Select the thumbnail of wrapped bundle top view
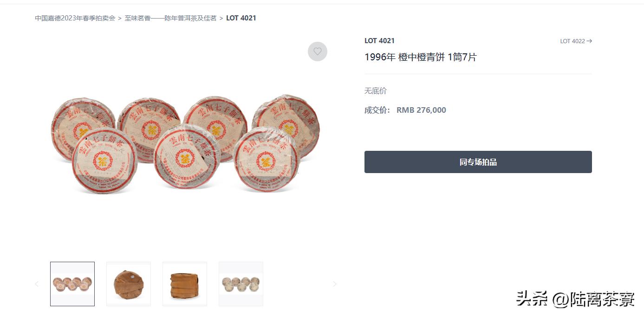 (129, 284)
